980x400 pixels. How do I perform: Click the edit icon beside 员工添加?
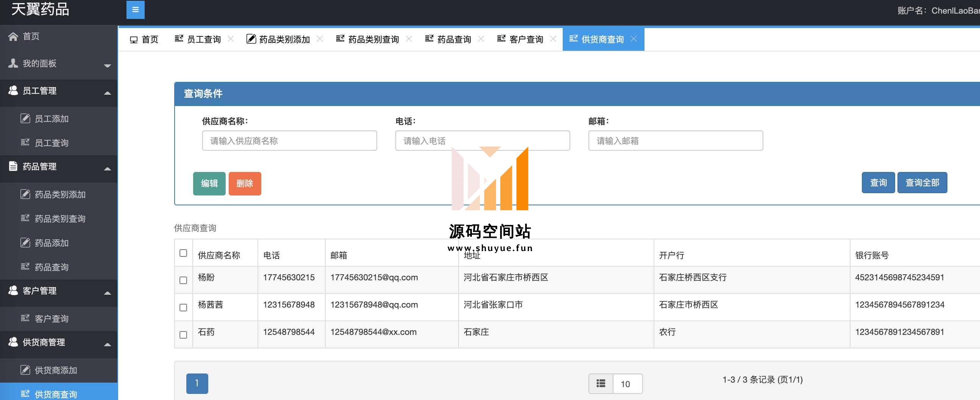(25, 118)
